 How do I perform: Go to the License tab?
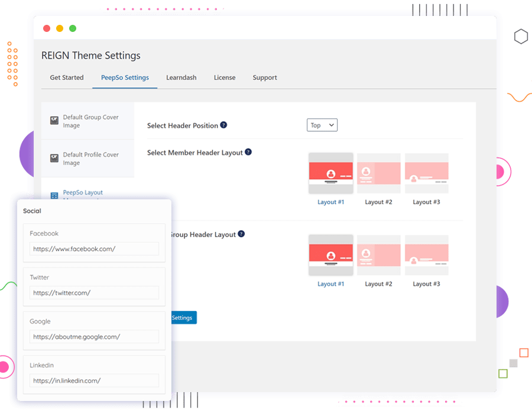225,77
